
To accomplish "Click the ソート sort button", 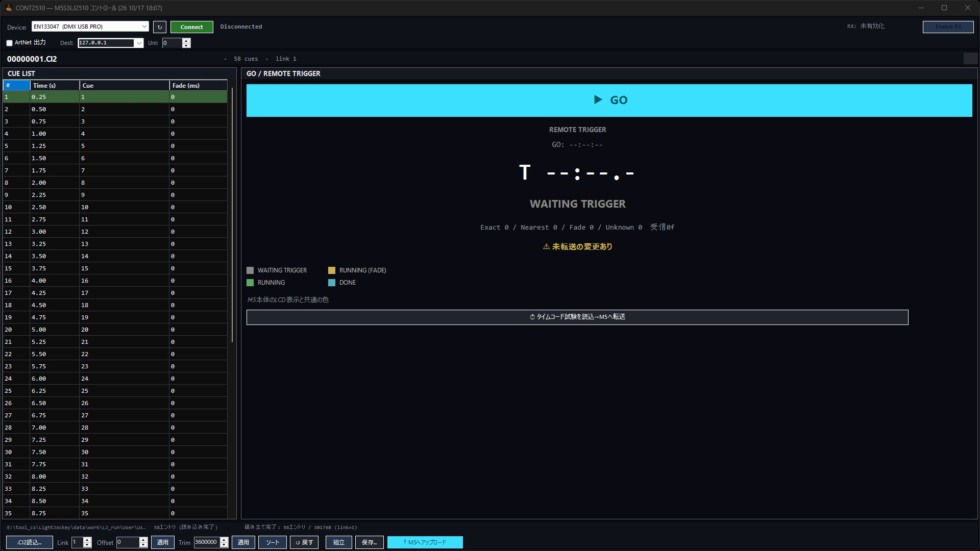I will pyautogui.click(x=273, y=542).
